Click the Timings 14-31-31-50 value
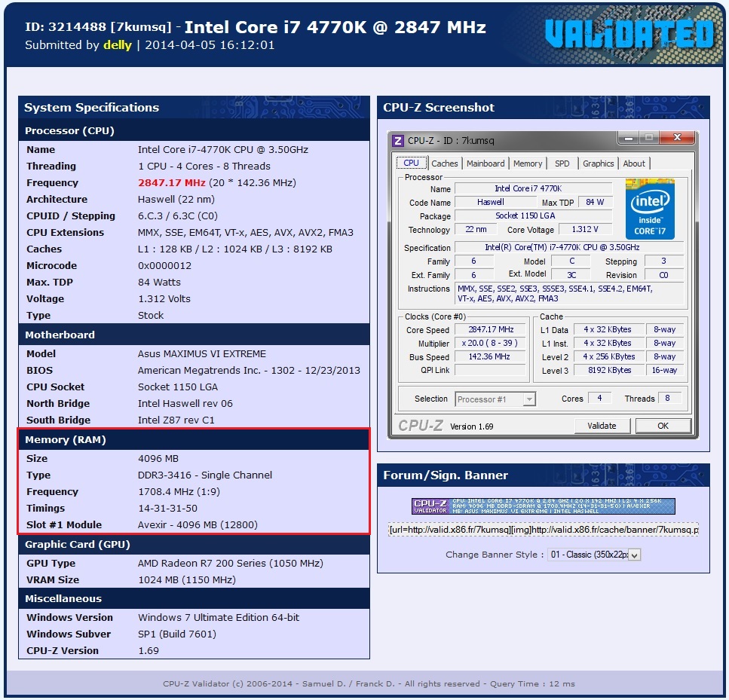729x700 pixels. (167, 508)
